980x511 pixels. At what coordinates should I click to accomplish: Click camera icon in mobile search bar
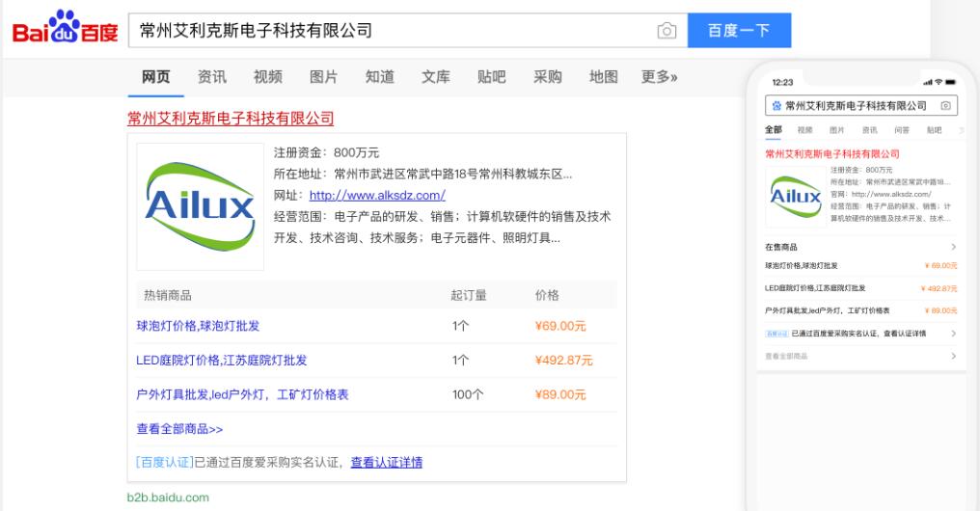(945, 105)
